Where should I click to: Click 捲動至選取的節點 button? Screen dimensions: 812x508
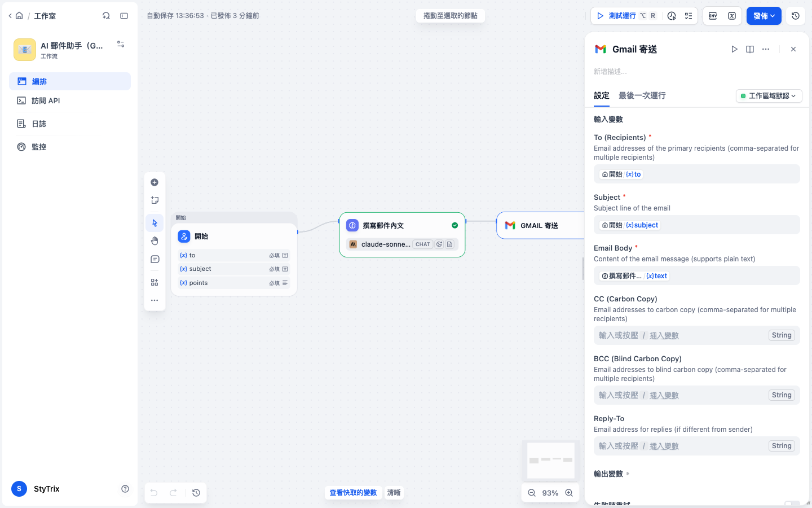click(451, 16)
